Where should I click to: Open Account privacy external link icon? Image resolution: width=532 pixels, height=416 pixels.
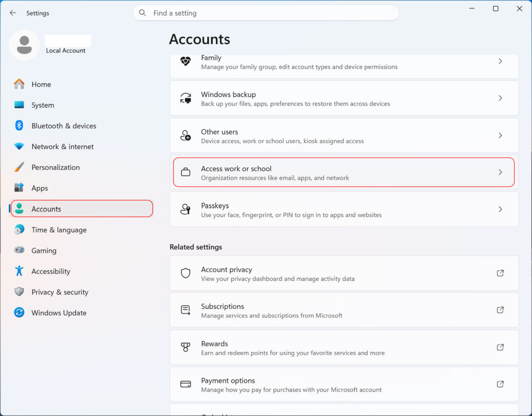[x=500, y=273]
